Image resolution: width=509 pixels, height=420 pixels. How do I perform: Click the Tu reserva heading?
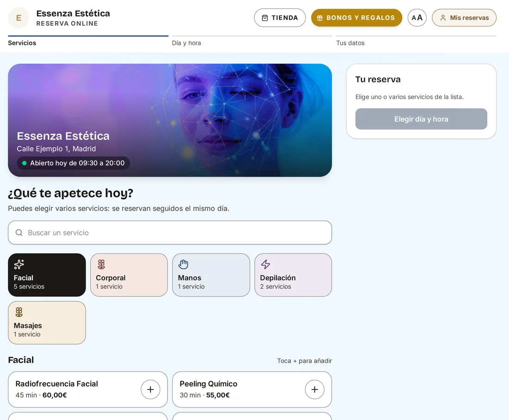378,79
